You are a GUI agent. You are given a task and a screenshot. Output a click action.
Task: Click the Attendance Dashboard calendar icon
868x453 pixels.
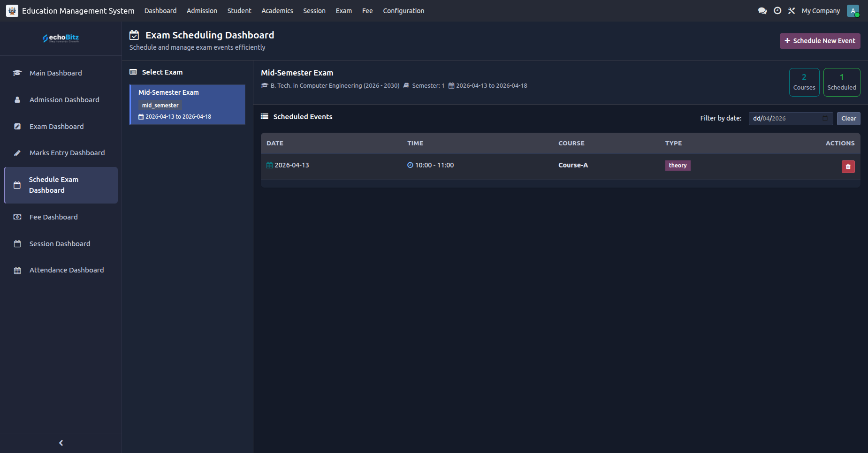pyautogui.click(x=17, y=270)
